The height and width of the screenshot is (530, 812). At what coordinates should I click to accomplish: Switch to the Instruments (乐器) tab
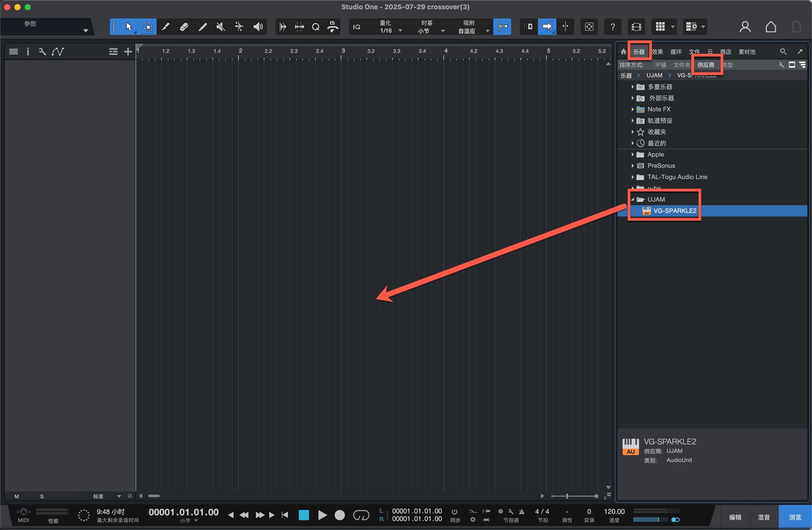pyautogui.click(x=639, y=52)
